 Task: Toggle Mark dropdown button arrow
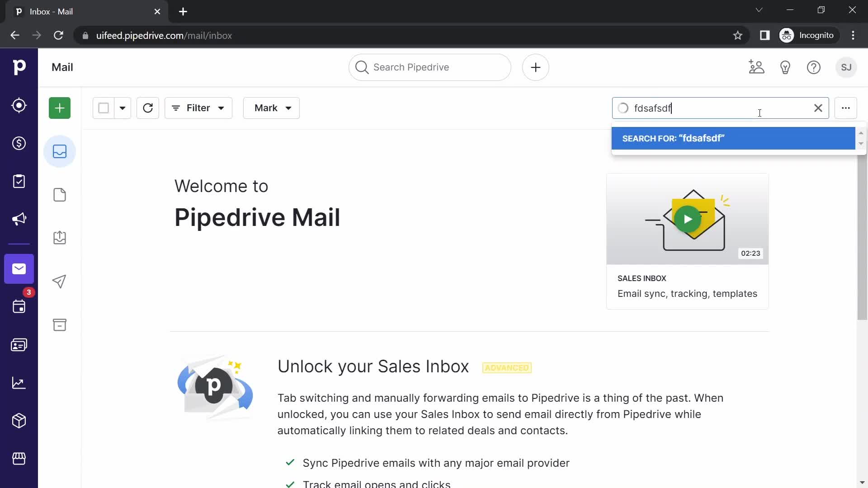(x=289, y=108)
